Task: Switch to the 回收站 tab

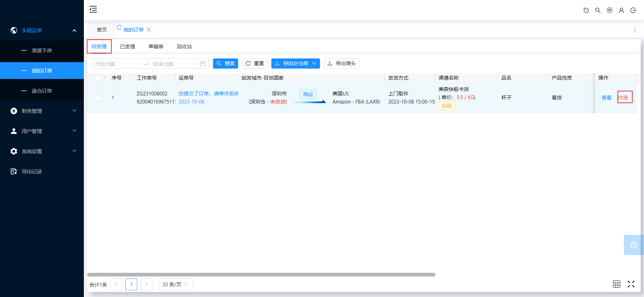Action: tap(184, 47)
